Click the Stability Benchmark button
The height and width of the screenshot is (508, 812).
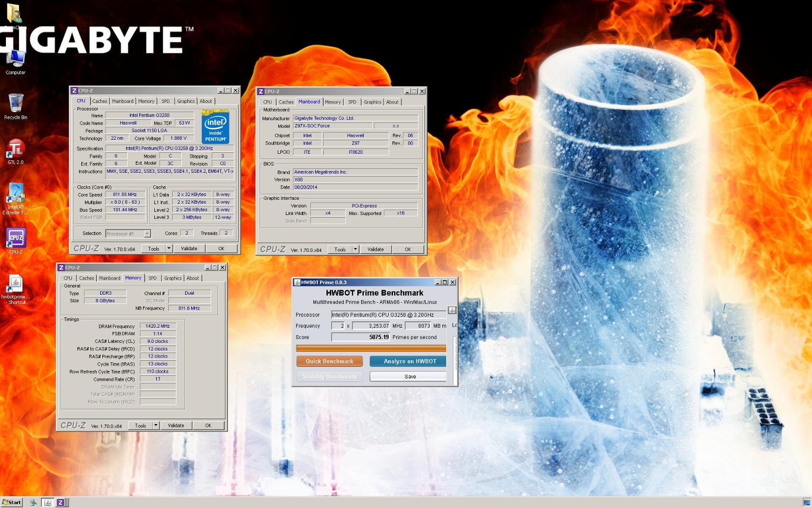tap(329, 376)
